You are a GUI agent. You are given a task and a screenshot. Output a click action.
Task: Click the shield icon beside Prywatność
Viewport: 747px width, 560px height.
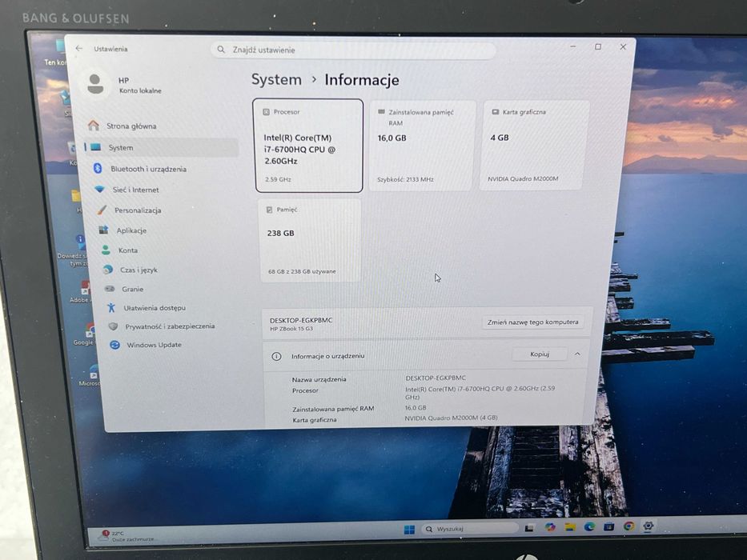(113, 326)
